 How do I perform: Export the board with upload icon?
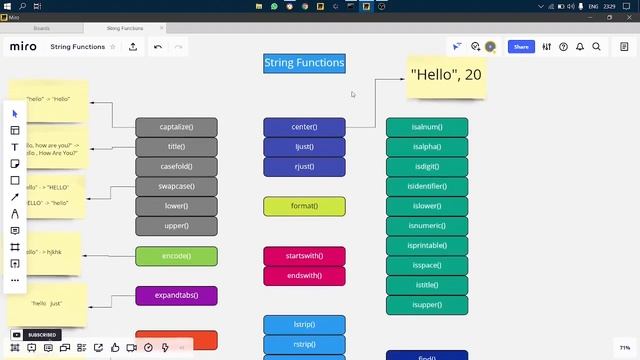[x=133, y=47]
